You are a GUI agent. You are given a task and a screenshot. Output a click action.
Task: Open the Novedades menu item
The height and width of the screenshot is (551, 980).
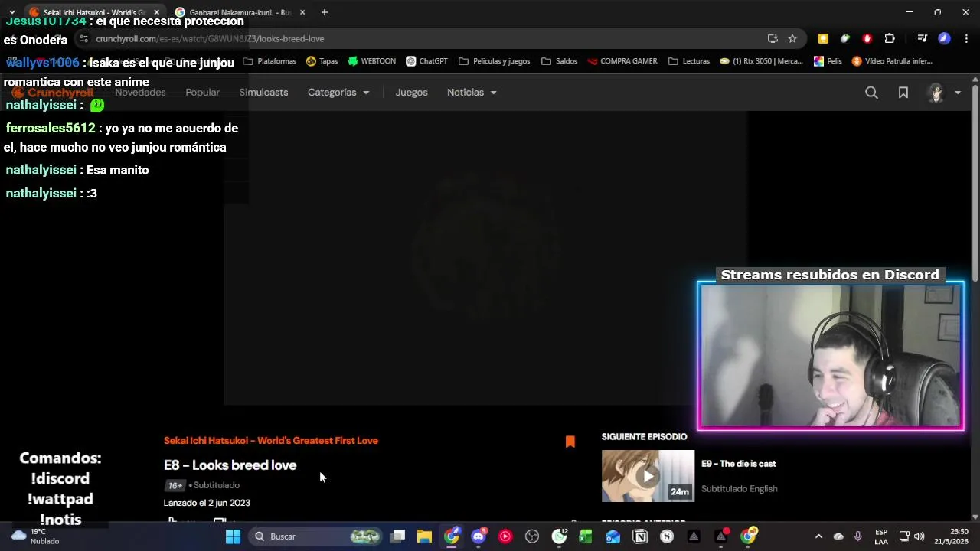(x=140, y=93)
